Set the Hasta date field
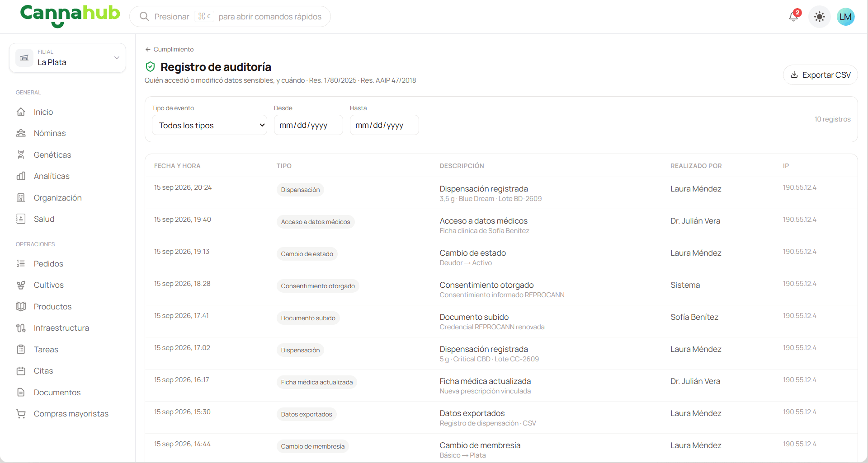The image size is (868, 463). click(384, 125)
